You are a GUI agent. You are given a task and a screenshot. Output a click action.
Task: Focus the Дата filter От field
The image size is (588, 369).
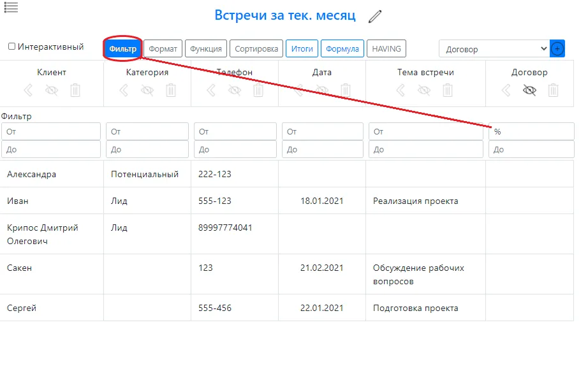point(323,131)
